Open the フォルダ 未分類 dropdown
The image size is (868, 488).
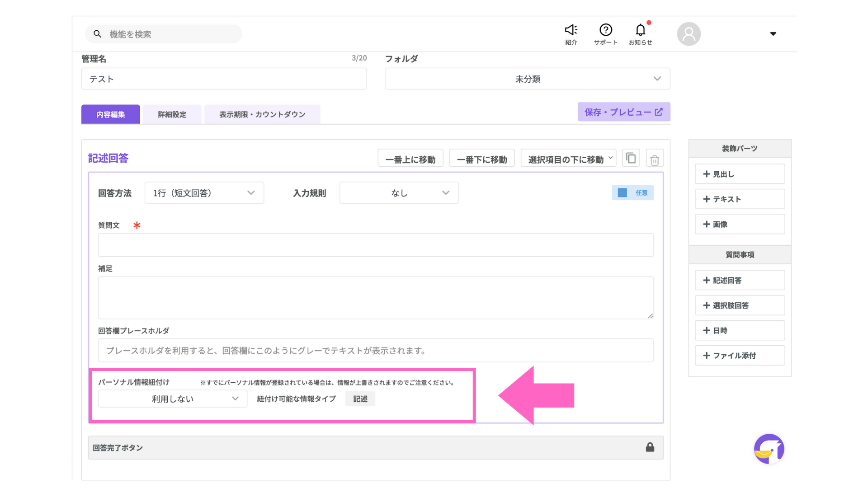coord(527,79)
